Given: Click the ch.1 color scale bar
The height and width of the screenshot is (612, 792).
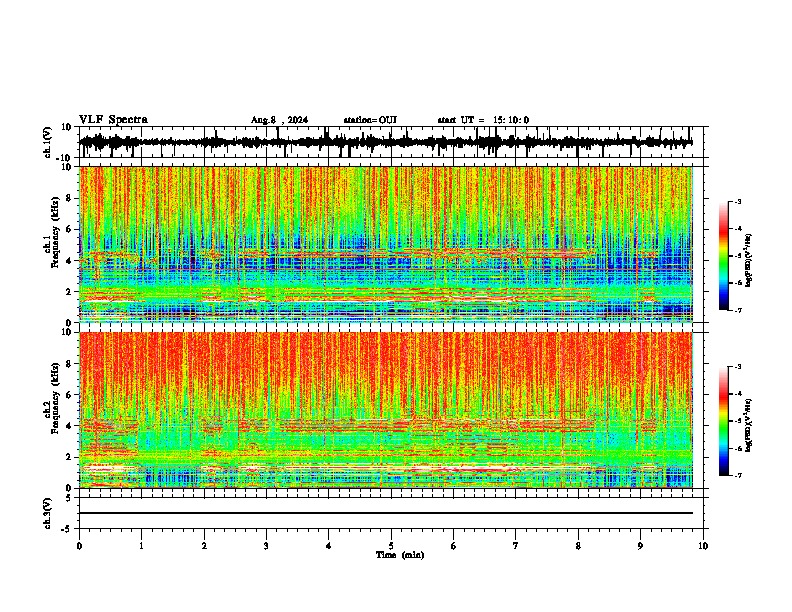Looking at the screenshot, I should [724, 256].
